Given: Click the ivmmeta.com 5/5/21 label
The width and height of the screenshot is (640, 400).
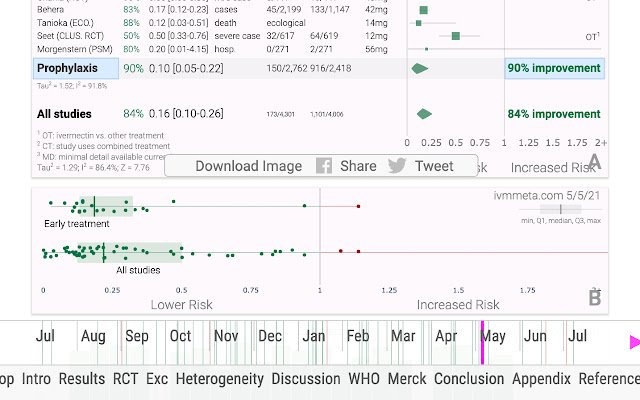Looking at the screenshot, I should point(547,196).
